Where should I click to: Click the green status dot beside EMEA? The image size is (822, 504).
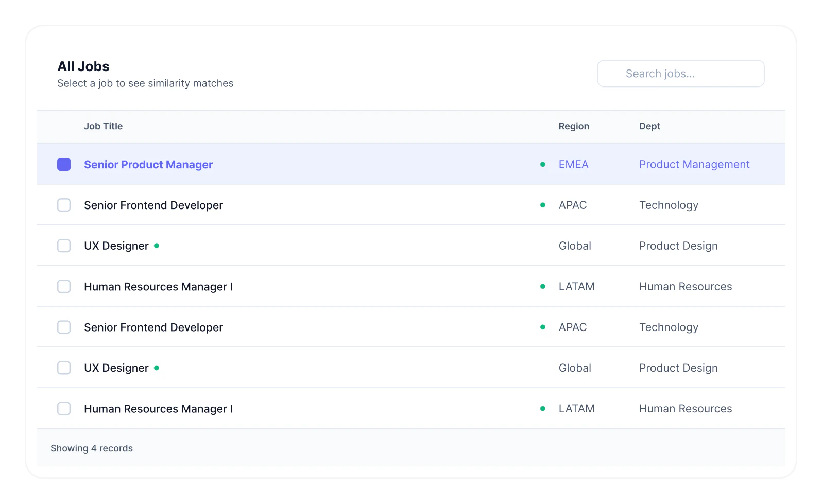pyautogui.click(x=542, y=164)
